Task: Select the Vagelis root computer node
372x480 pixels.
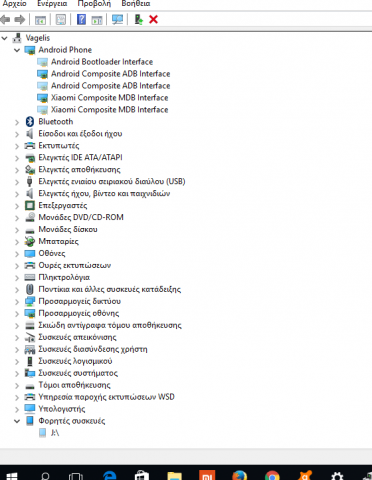Action: 38,38
